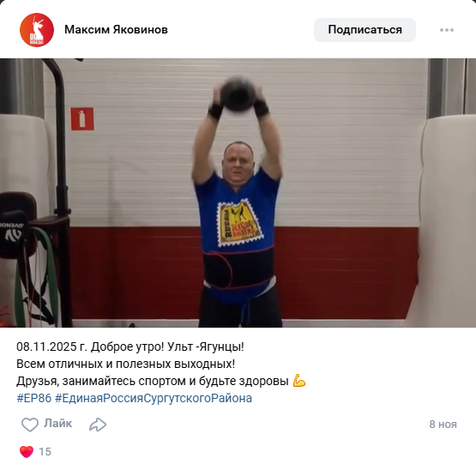Play the kettlebell workout video

238,193
